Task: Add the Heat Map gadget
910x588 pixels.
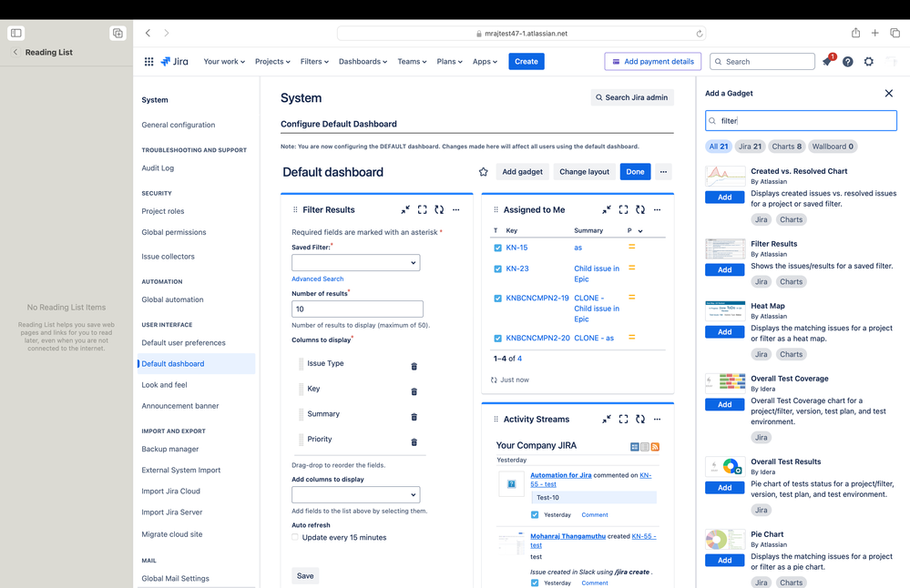Action: (x=725, y=331)
